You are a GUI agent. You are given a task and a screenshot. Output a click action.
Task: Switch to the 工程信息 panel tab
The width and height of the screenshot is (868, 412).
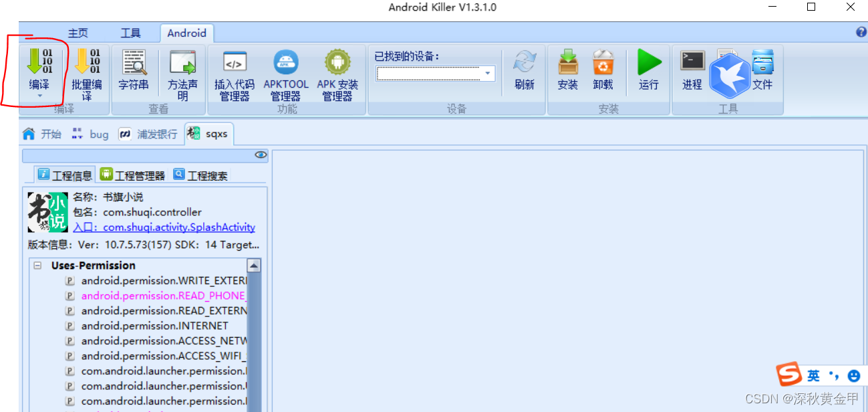click(x=65, y=175)
